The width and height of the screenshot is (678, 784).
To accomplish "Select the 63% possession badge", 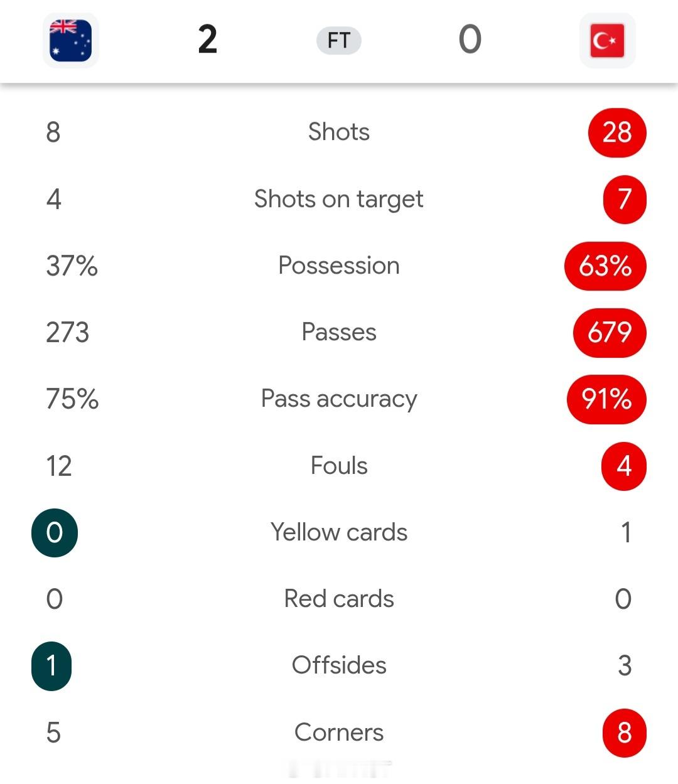I will coord(605,266).
